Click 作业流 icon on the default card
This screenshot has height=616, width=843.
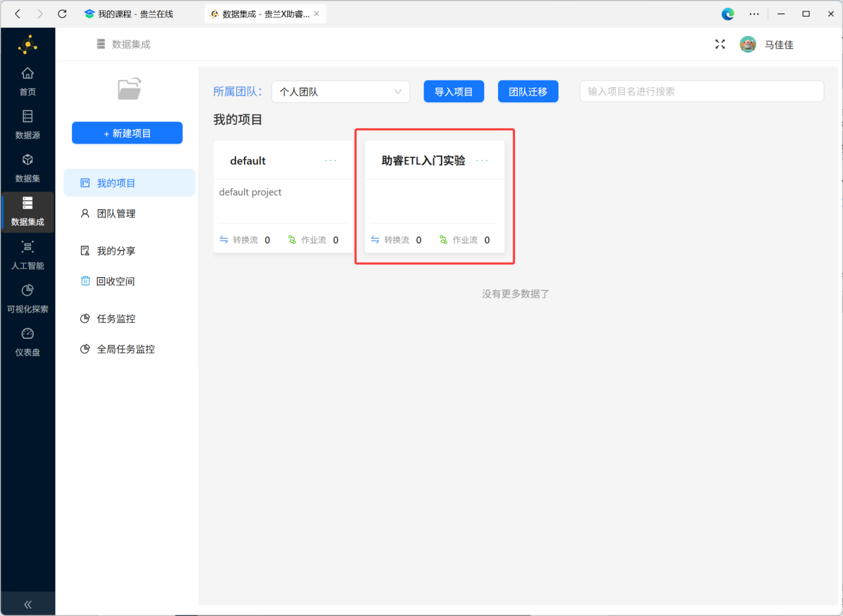pyautogui.click(x=293, y=240)
